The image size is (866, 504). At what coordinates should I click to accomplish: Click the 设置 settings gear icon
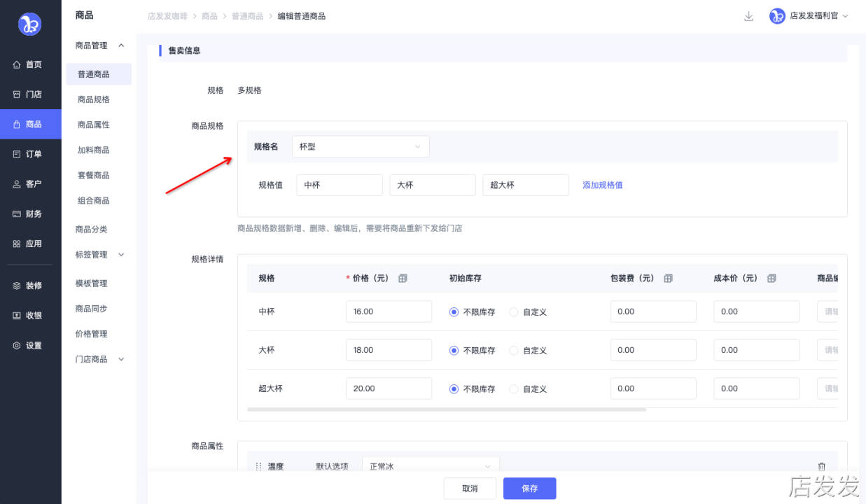(x=17, y=346)
